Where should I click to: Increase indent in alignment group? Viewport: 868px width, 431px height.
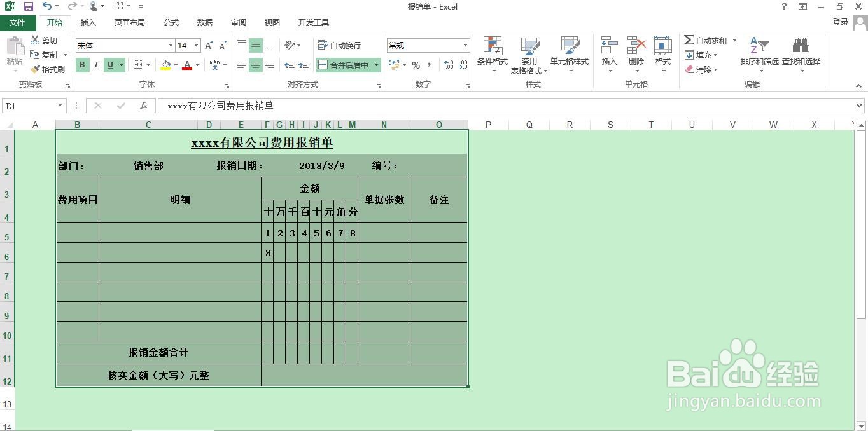click(x=305, y=65)
